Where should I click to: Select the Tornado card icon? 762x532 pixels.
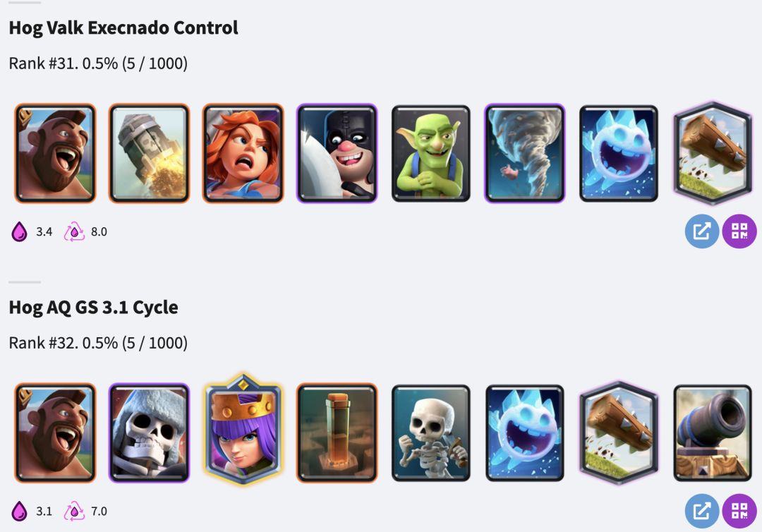(525, 153)
